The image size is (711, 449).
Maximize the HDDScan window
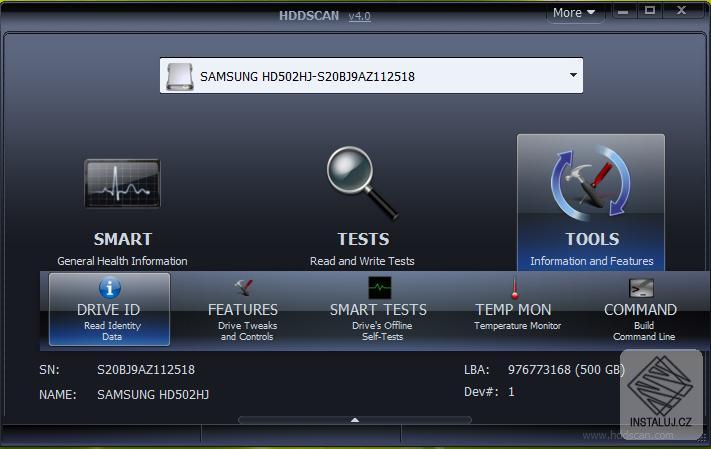pyautogui.click(x=650, y=10)
